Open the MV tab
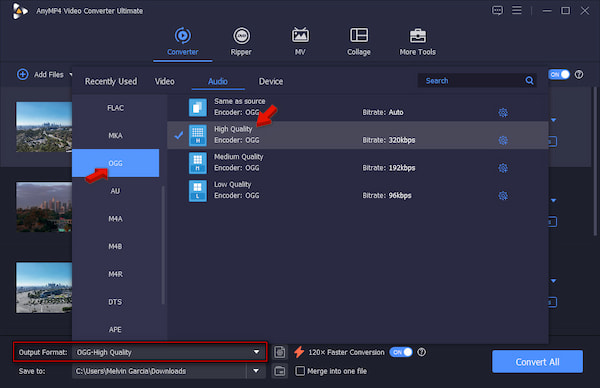This screenshot has width=600, height=388. (x=300, y=42)
